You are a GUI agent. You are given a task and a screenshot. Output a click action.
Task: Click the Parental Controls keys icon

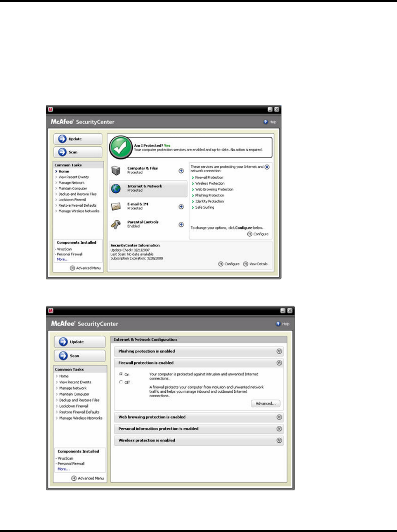(116, 224)
